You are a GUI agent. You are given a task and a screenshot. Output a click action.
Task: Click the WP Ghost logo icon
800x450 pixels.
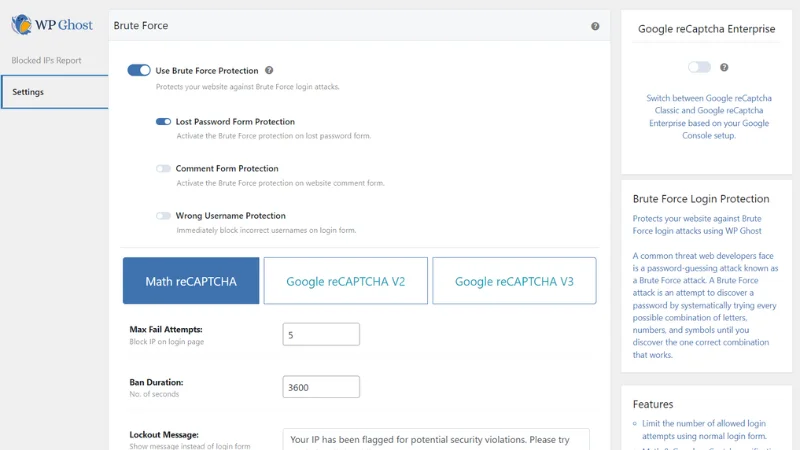20,23
